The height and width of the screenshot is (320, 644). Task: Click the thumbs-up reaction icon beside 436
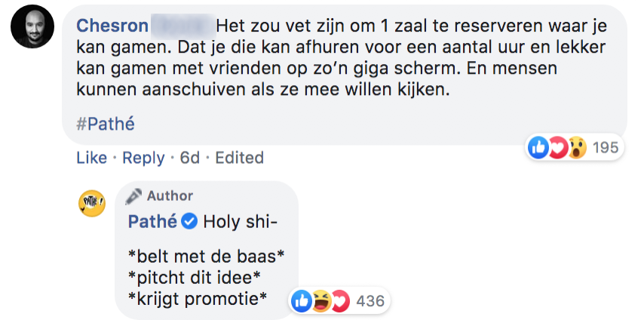coord(302,301)
